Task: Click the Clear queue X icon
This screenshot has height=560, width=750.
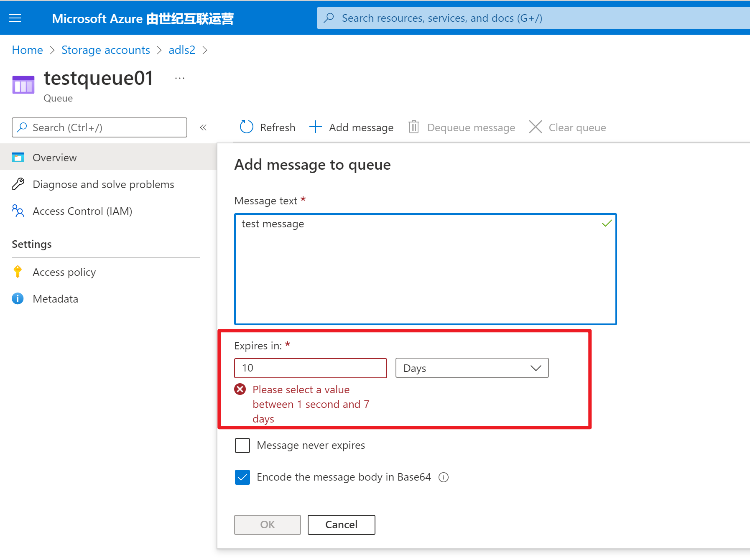Action: point(535,127)
